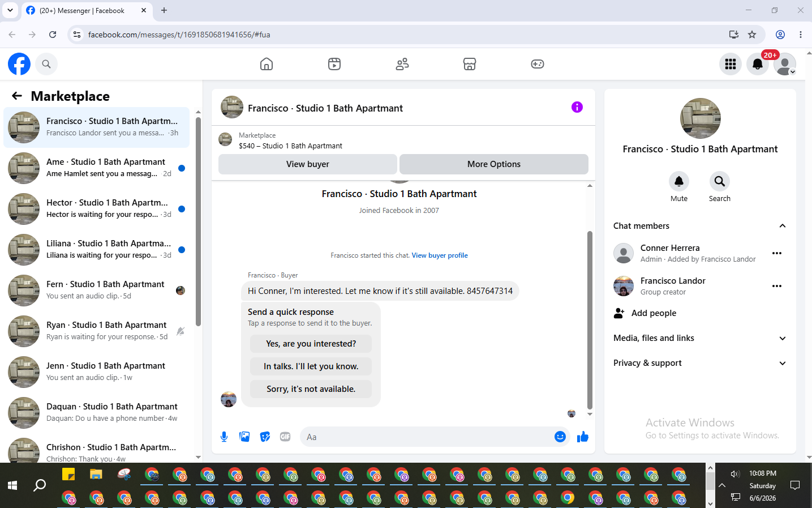Open Jenn · Studio 1 Bath Apartmant chat
The width and height of the screenshot is (812, 508).
[x=97, y=372]
